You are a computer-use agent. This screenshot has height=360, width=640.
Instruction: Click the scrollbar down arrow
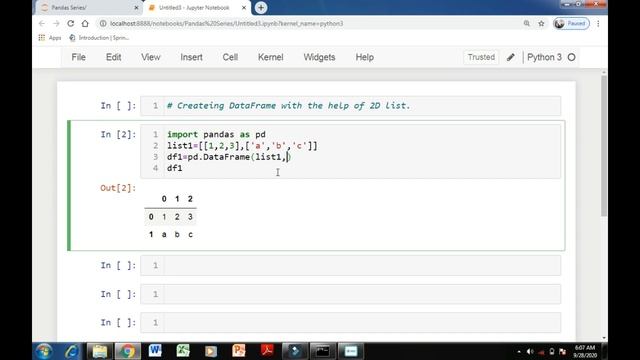tap(604, 338)
